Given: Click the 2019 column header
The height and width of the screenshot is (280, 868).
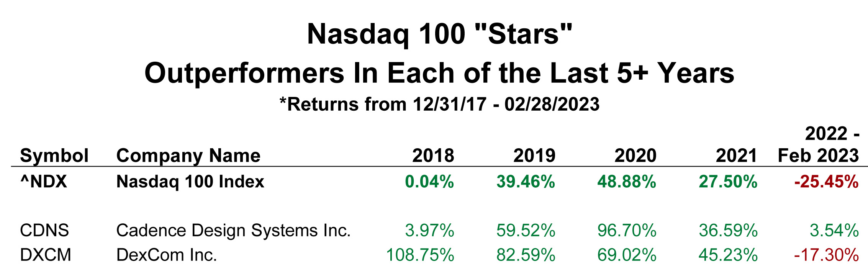Looking at the screenshot, I should [x=534, y=156].
